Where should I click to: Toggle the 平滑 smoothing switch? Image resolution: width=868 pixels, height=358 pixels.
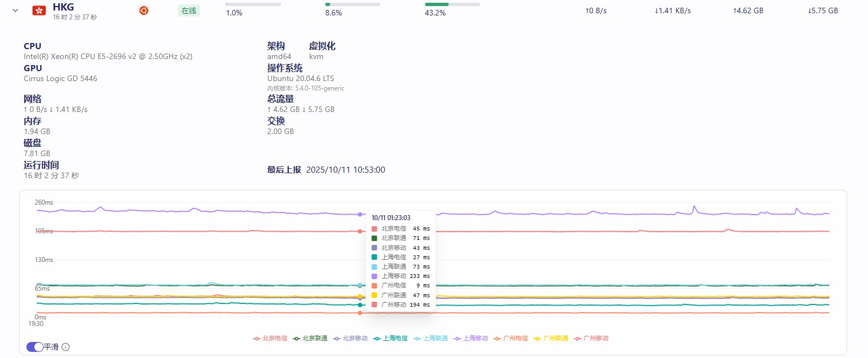(35, 347)
